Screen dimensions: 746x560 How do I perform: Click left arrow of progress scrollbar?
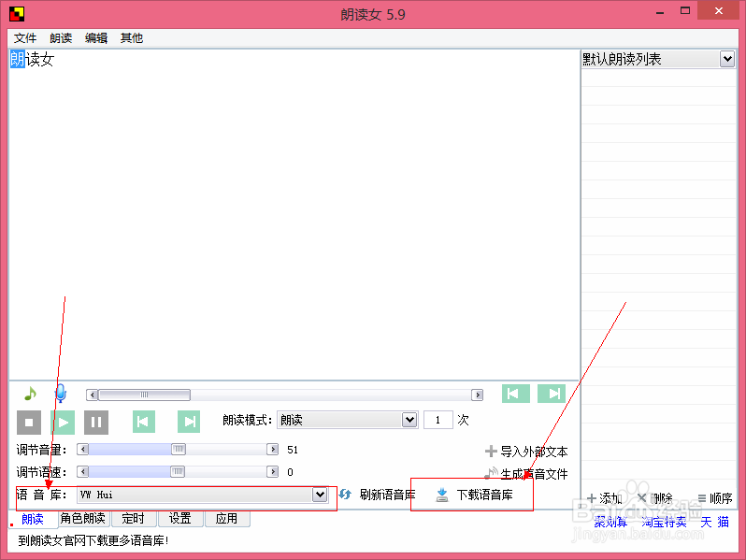pyautogui.click(x=93, y=395)
